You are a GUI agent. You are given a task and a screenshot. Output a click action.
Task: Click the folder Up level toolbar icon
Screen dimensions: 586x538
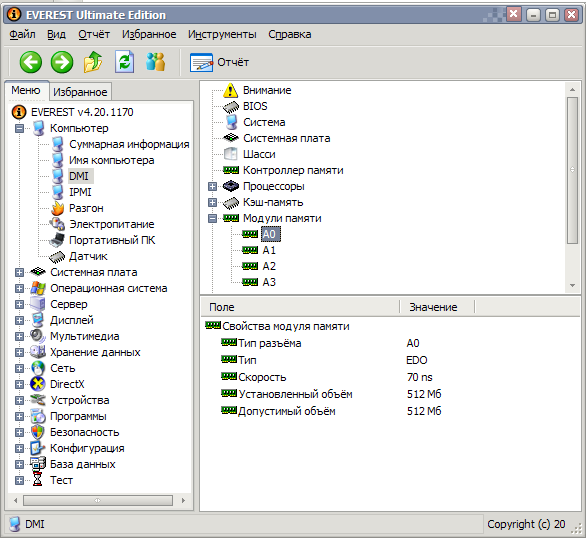point(93,62)
